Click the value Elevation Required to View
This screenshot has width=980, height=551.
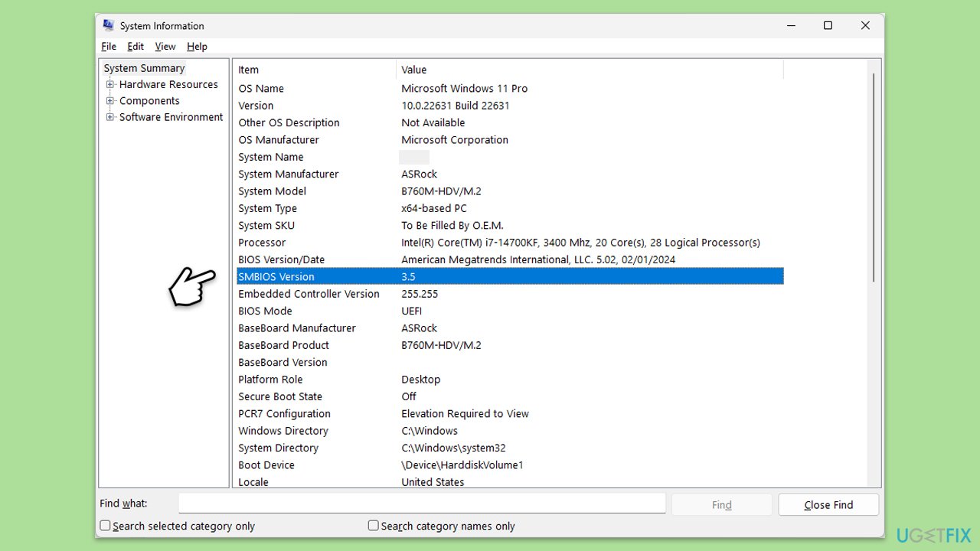465,413
